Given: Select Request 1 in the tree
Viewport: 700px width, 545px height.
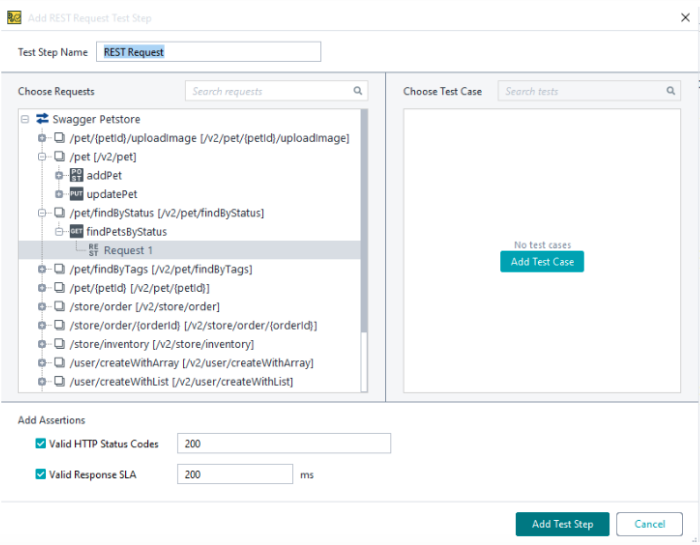Looking at the screenshot, I should 128,250.
